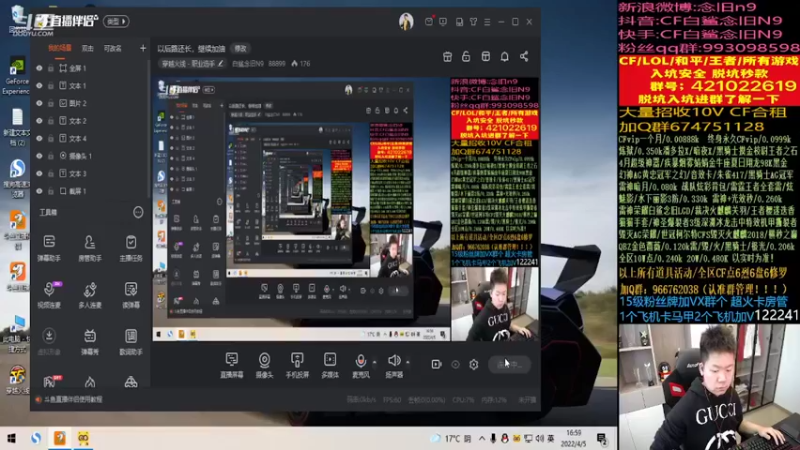Switch to the 我的场景 scene tab
800x450 pixels.
(x=60, y=48)
